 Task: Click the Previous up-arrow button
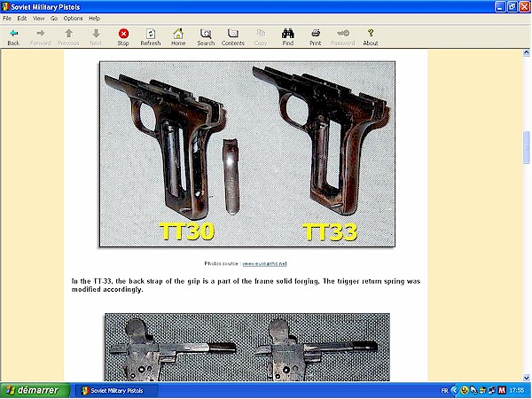[68, 37]
